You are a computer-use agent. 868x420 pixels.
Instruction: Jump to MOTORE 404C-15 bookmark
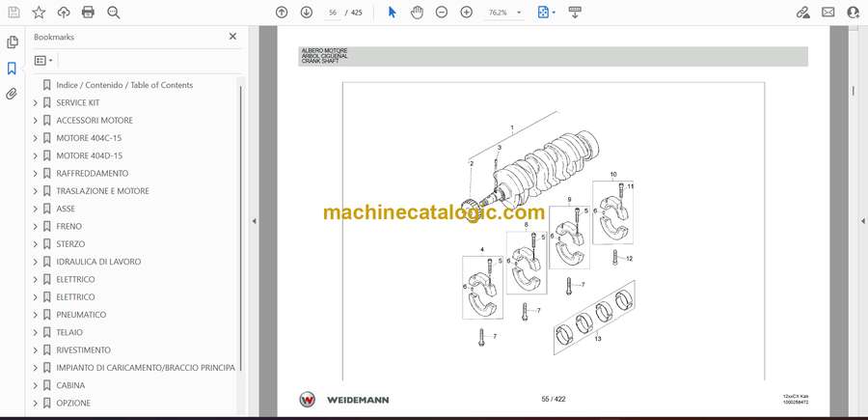coord(89,138)
